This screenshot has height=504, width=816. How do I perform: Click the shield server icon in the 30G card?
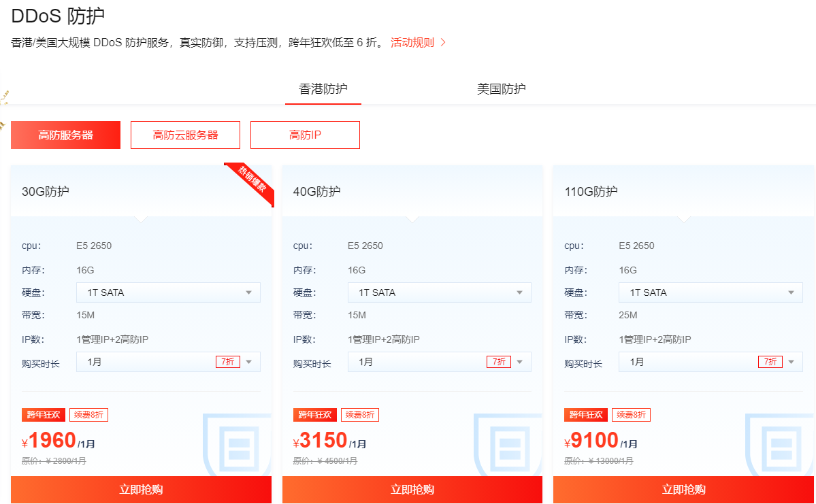coord(238,445)
